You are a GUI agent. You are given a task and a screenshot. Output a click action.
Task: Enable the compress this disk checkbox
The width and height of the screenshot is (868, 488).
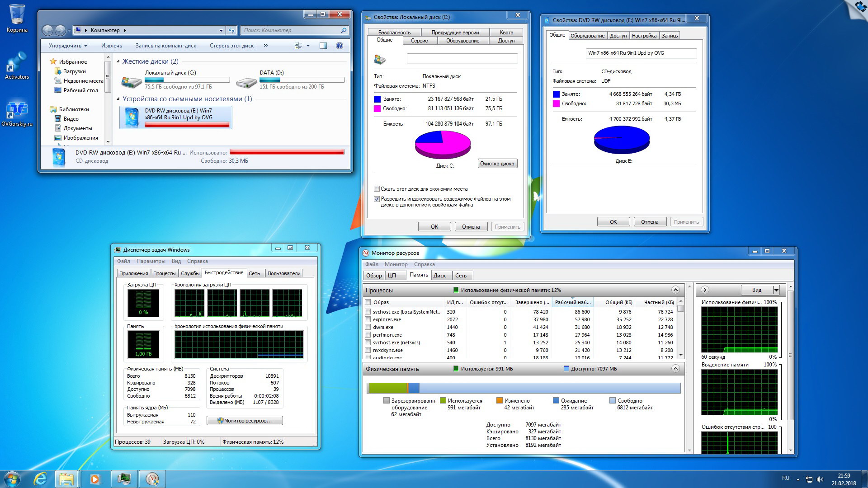click(377, 189)
